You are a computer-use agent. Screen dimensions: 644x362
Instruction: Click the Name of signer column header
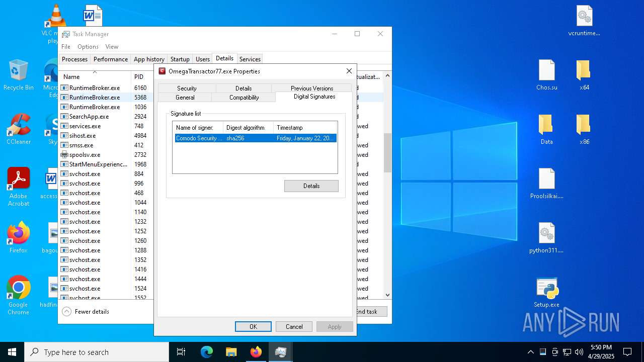[x=198, y=128]
